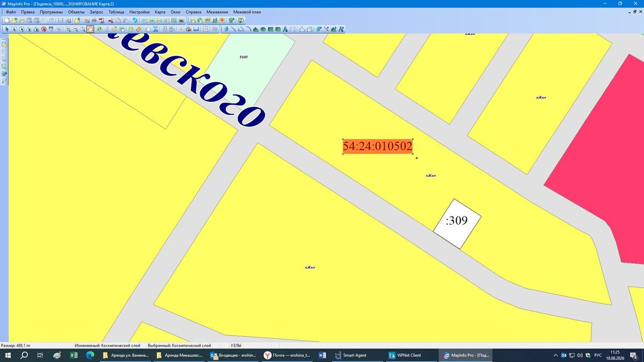Click the red PDF export icon

click(101, 20)
